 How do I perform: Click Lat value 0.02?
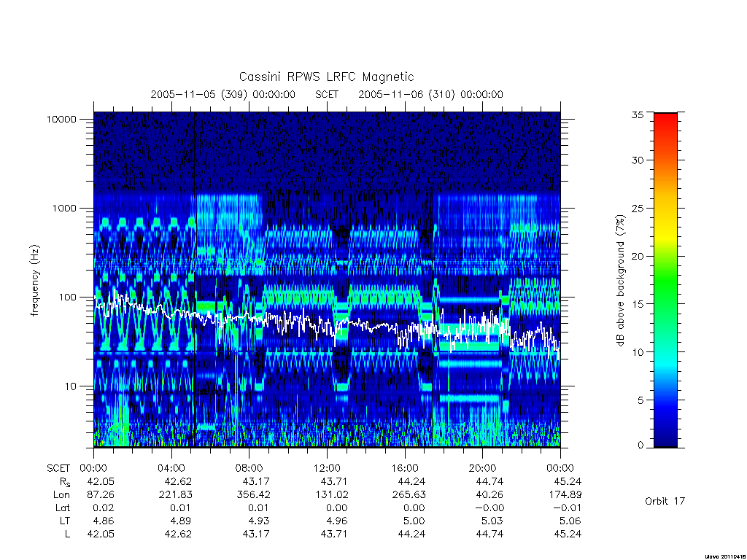[104, 508]
